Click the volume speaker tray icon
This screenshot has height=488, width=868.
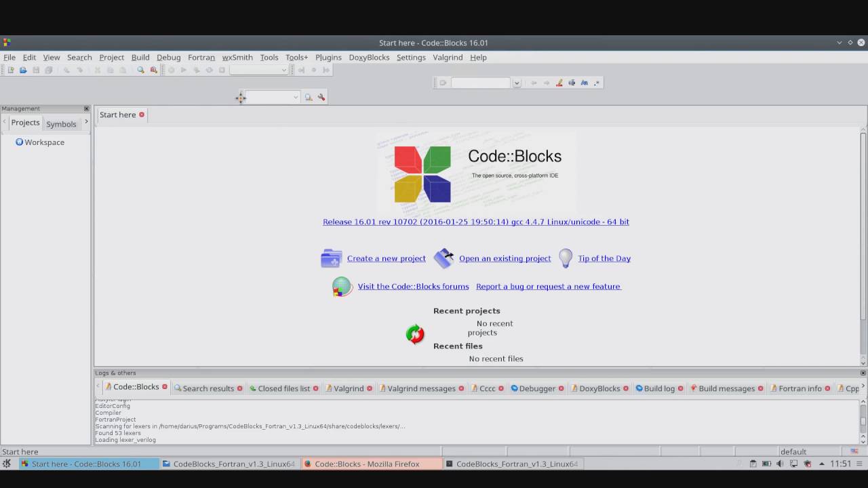780,464
